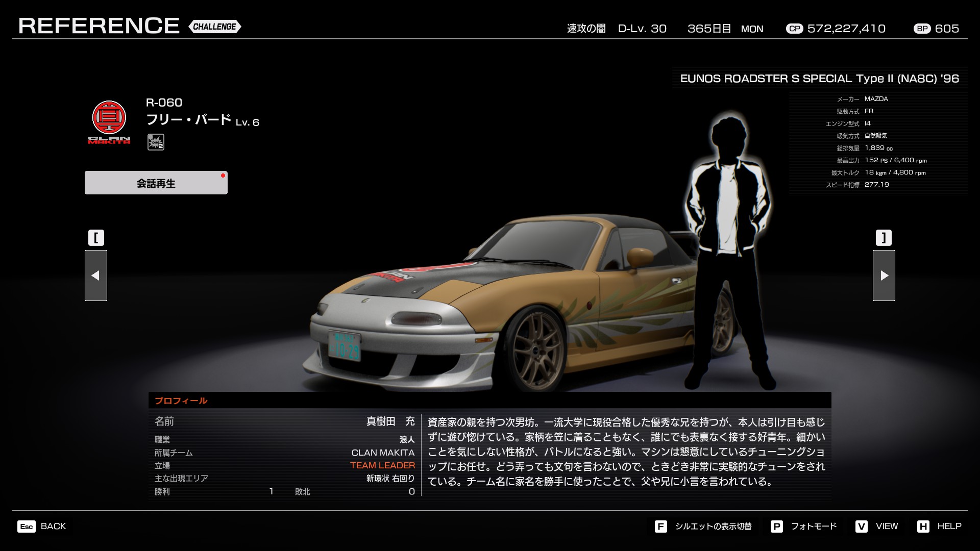Click the BP points icon

[x=922, y=29]
